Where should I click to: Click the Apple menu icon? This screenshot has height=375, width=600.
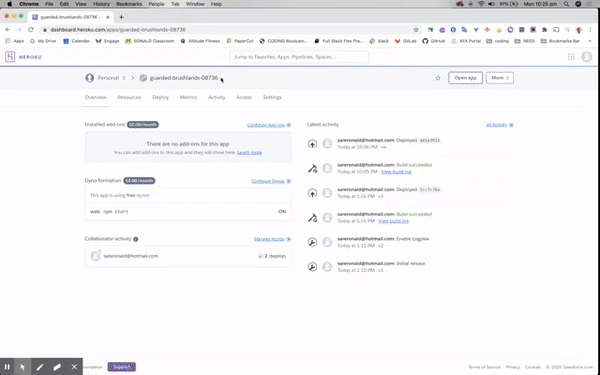point(10,4)
